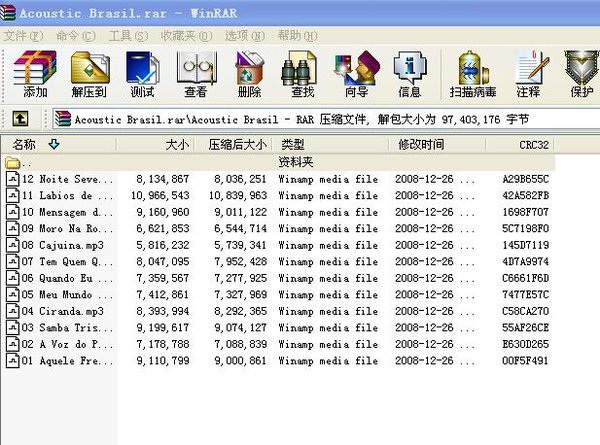600x445 pixels.
Task: Click file icon of 05 Meu Mundo
Action: point(13,294)
